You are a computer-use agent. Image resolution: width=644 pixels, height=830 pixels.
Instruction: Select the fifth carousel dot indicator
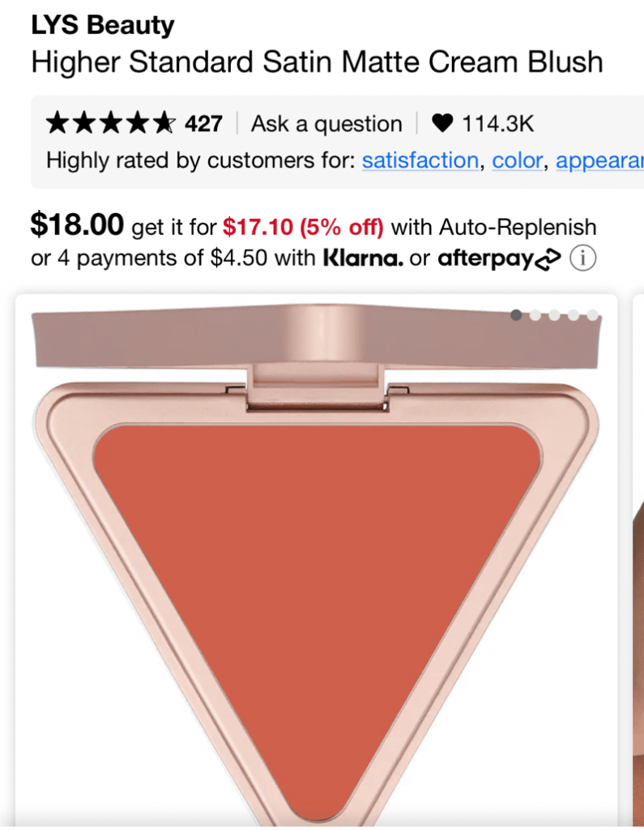tap(592, 315)
